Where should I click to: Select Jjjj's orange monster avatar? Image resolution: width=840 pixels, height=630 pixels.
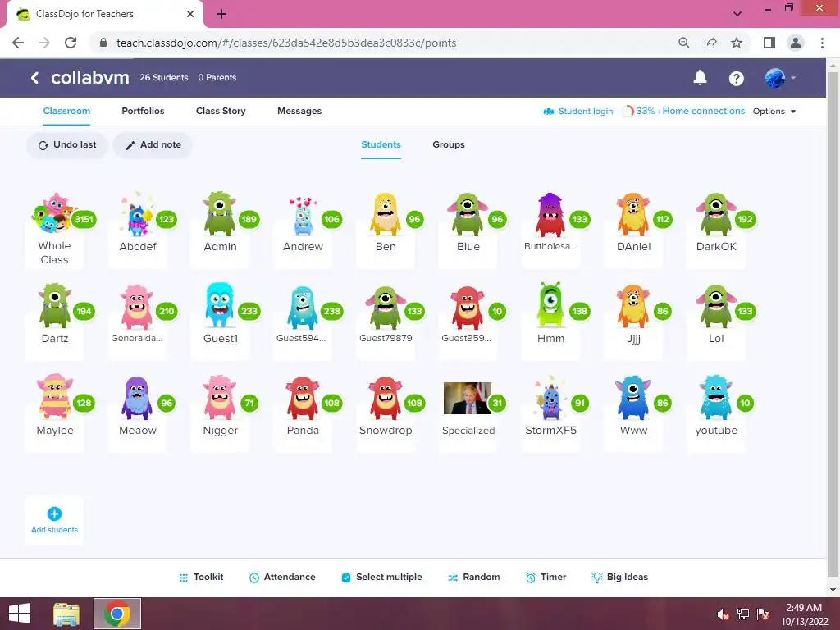point(633,306)
